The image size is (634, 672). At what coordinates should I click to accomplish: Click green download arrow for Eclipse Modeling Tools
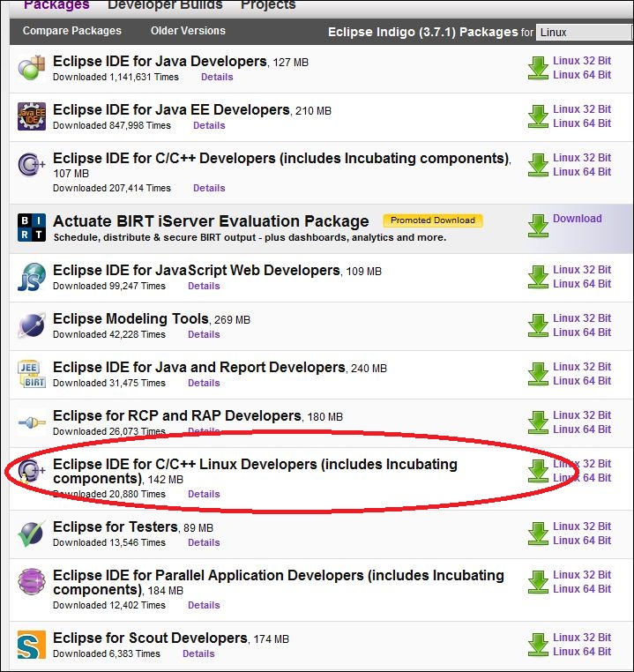point(538,325)
